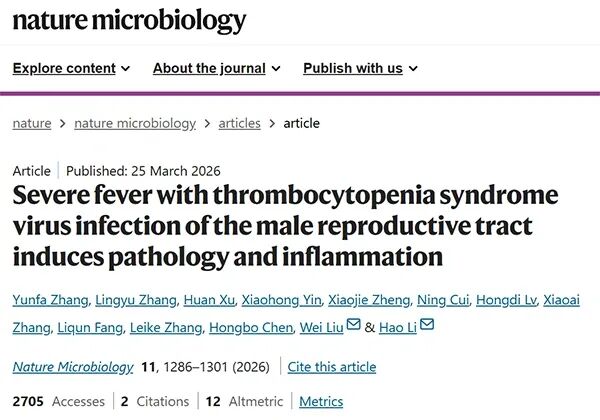
Task: Expand Explore content chevron
Action: point(126,69)
